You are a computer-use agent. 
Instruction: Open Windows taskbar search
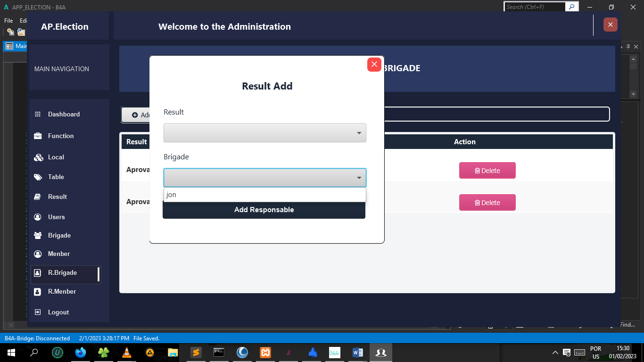[x=34, y=353]
